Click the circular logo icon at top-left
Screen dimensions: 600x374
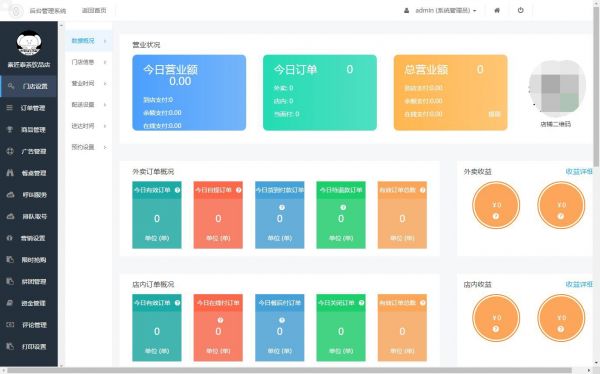16,11
